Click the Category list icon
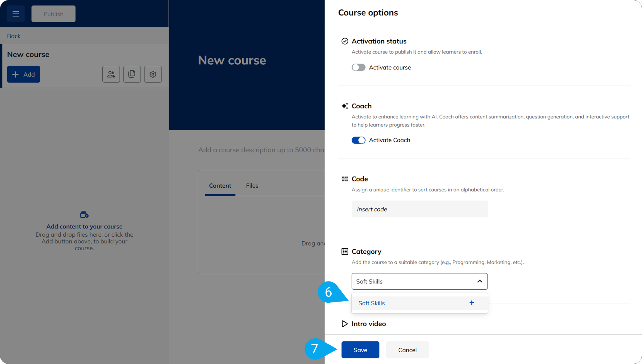The height and width of the screenshot is (364, 642). [345, 251]
